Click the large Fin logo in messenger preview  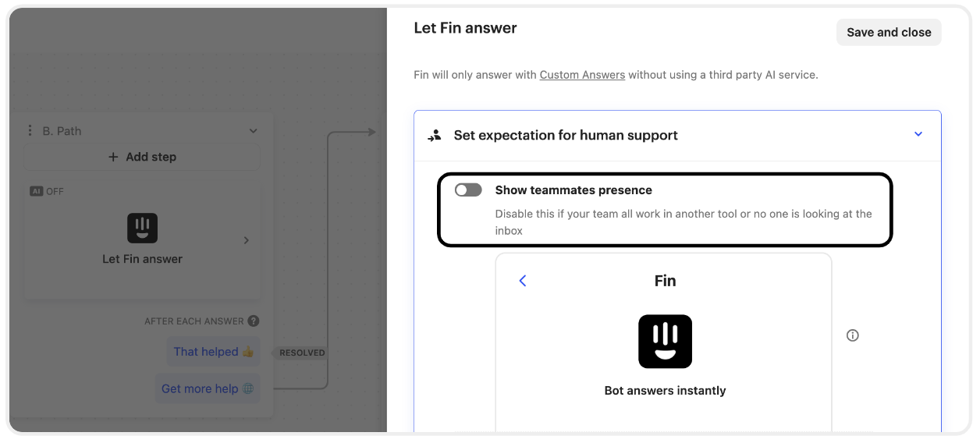pos(666,342)
